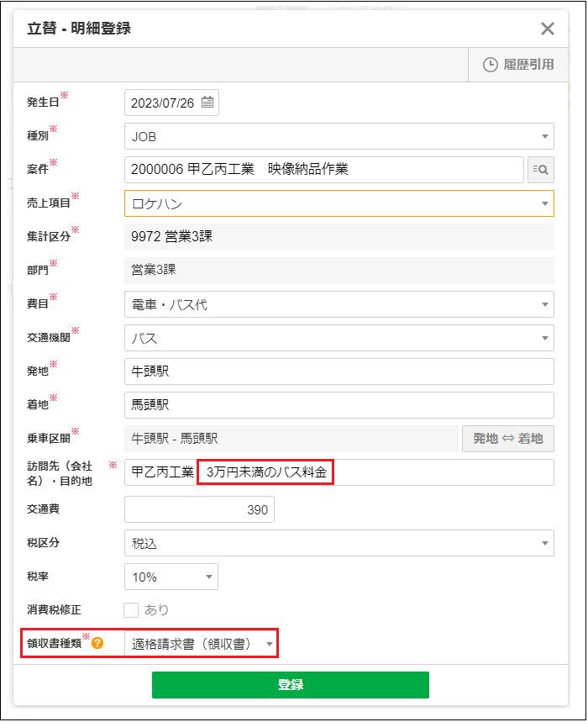Click the calendar icon beside the date
The image size is (588, 722).
(x=207, y=103)
